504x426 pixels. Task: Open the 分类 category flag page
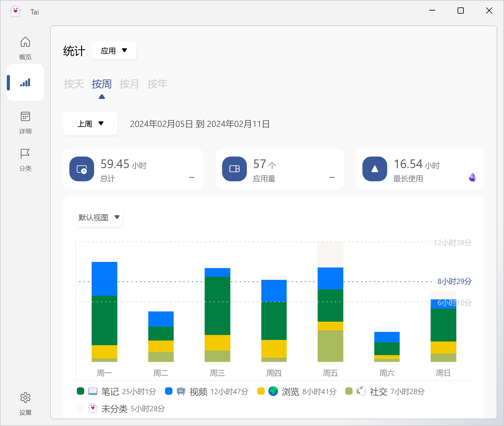25,159
